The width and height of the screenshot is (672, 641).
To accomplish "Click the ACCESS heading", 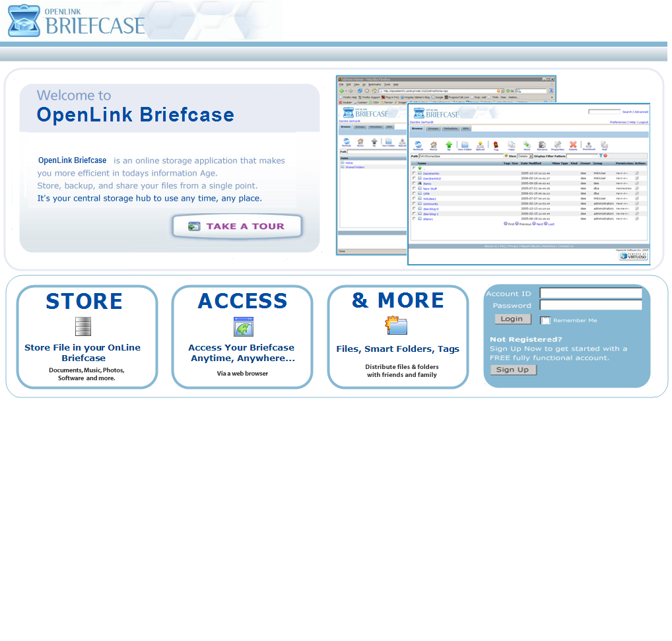I will click(x=242, y=301).
